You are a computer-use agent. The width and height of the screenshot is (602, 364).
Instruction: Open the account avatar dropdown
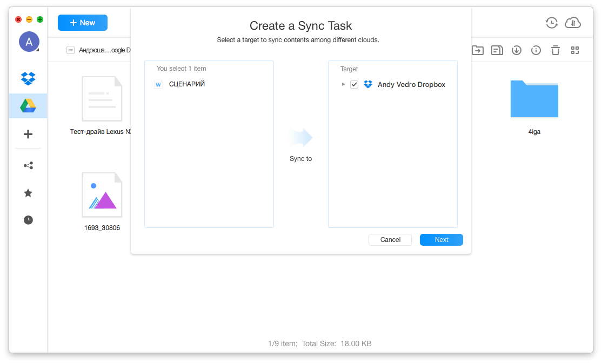29,42
